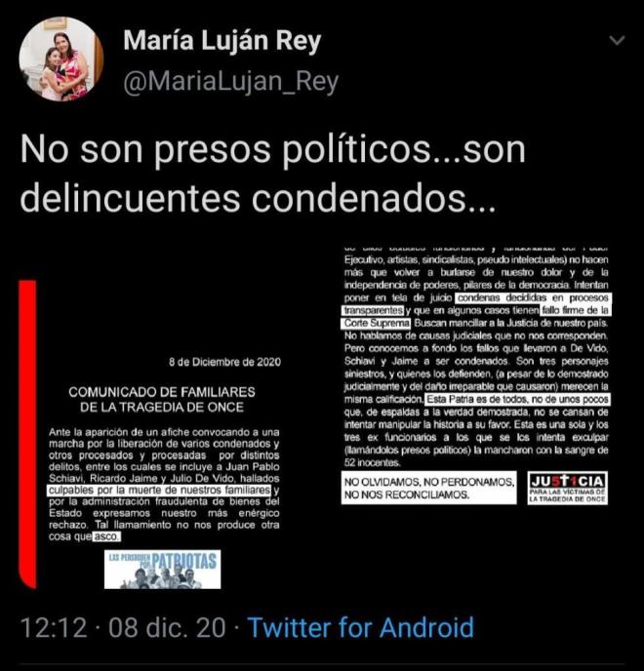This screenshot has height=671, width=644.
Task: Click highlighted 'culpables por la muerte' line
Action: (x=159, y=490)
